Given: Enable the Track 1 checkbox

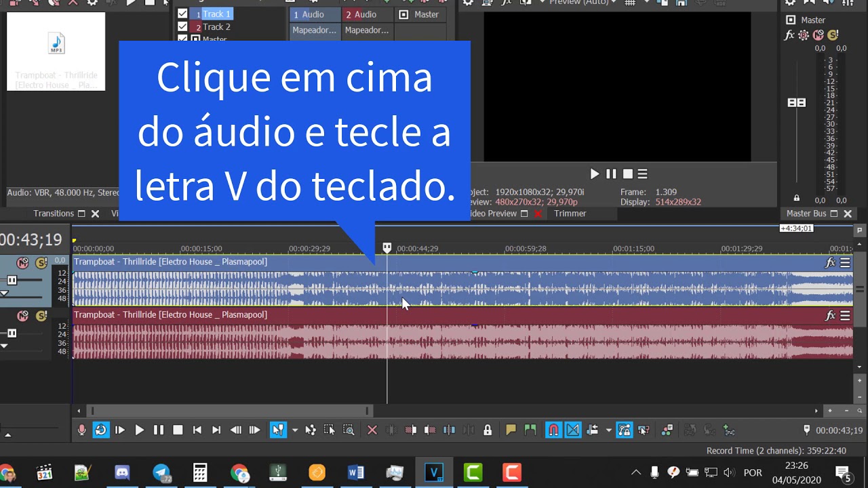Looking at the screenshot, I should (182, 14).
